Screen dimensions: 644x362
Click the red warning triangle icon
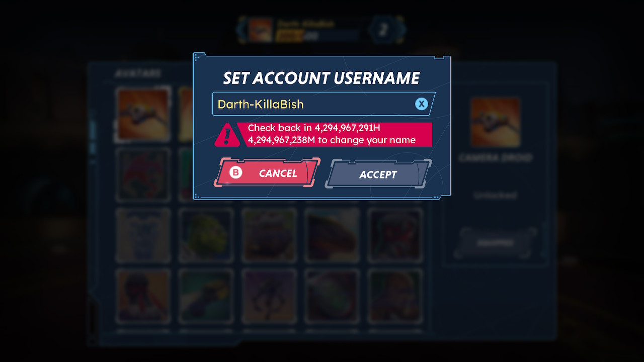pos(227,135)
